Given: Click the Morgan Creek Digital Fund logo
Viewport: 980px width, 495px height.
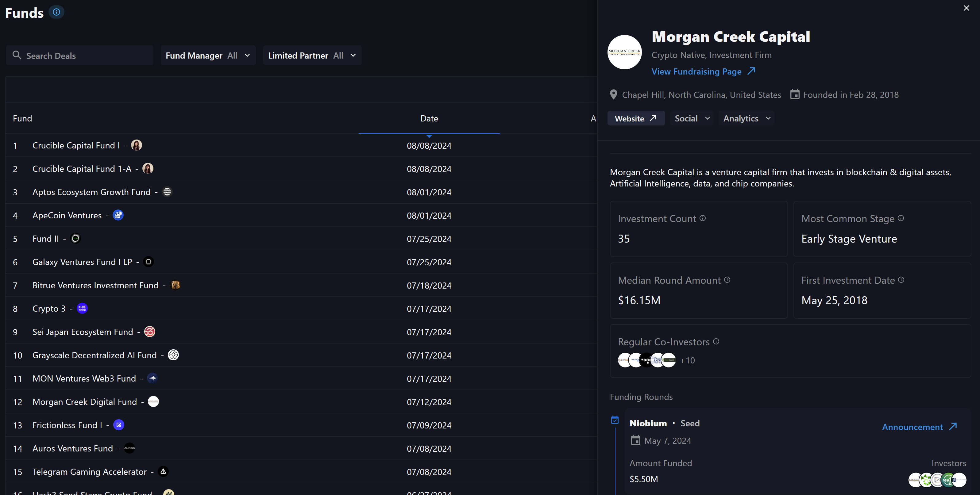Looking at the screenshot, I should [x=153, y=401].
